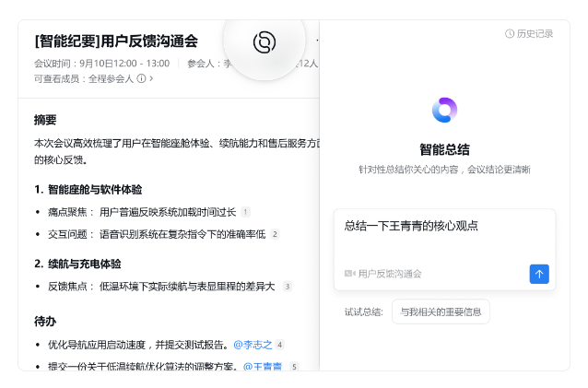Click the @王青青 mention link
Image resolution: width=588 pixels, height=388 pixels.
point(263,367)
